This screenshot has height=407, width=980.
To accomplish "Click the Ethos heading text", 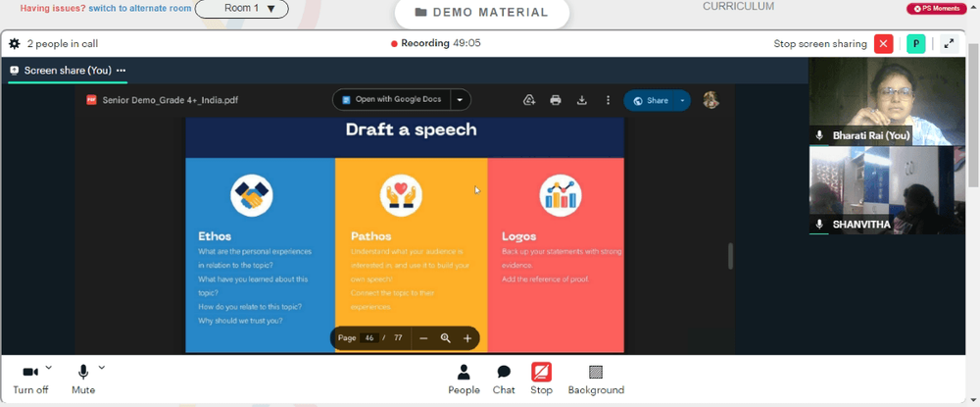I will (215, 236).
